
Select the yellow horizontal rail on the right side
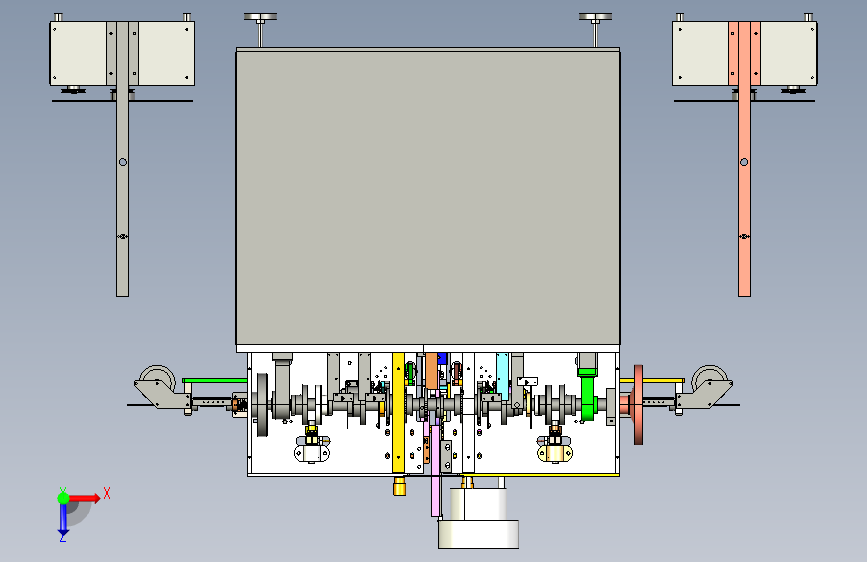652,381
